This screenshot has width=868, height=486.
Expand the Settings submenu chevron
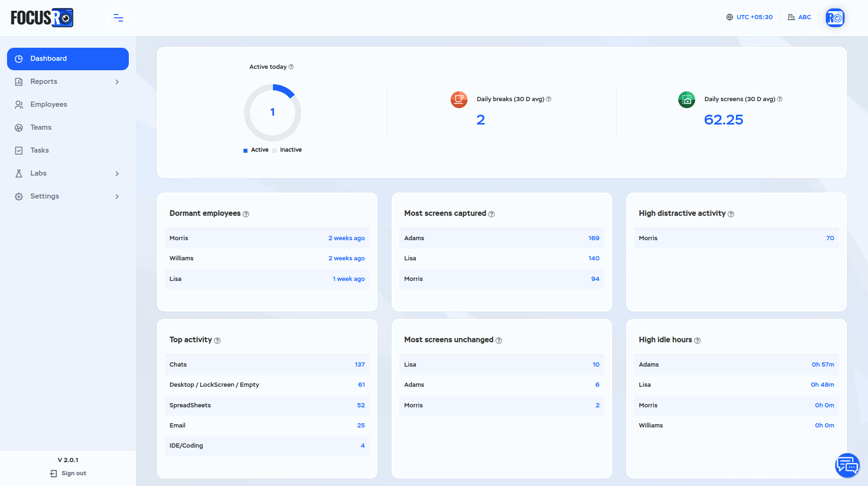(x=117, y=196)
